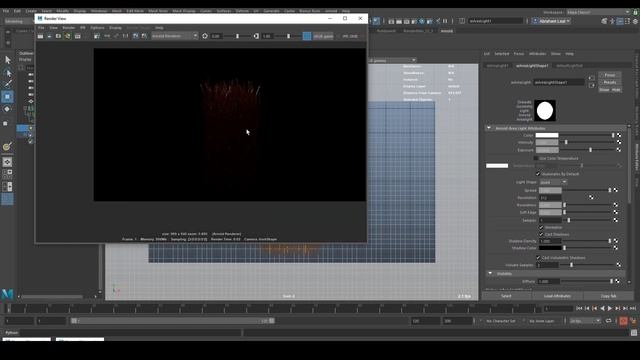Collapse the Visibility section
Image resolution: width=640 pixels, height=360 pixels.
[490, 273]
